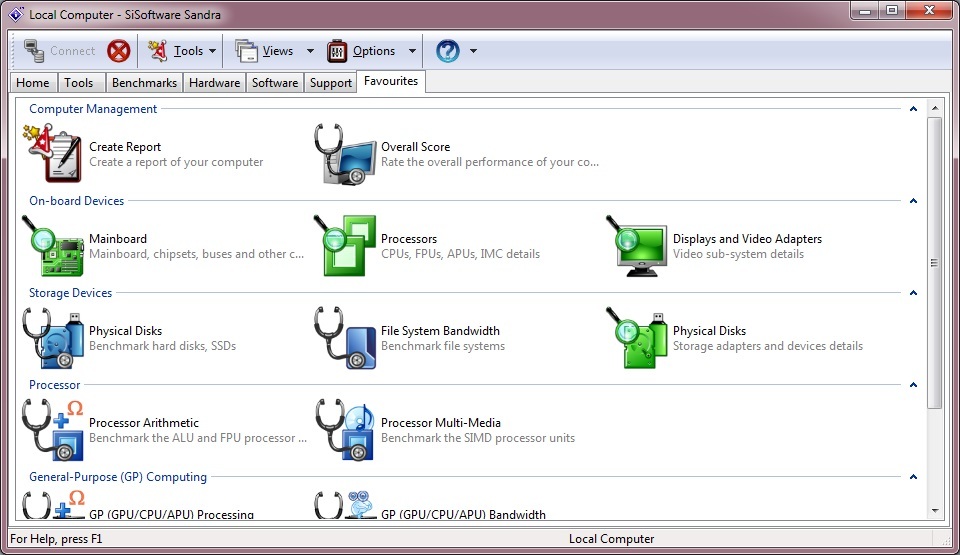Click the Storage Devices group header
The width and height of the screenshot is (960, 555).
coord(70,293)
